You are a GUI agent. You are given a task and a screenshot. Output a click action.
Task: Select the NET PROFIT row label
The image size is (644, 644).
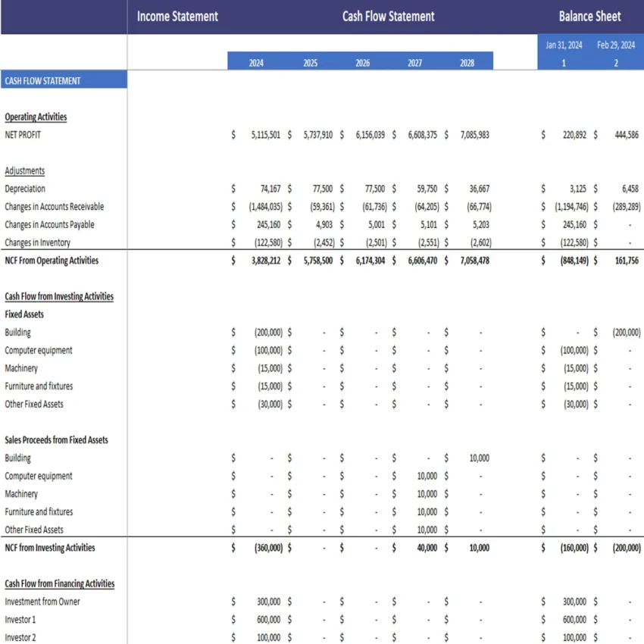pyautogui.click(x=23, y=134)
